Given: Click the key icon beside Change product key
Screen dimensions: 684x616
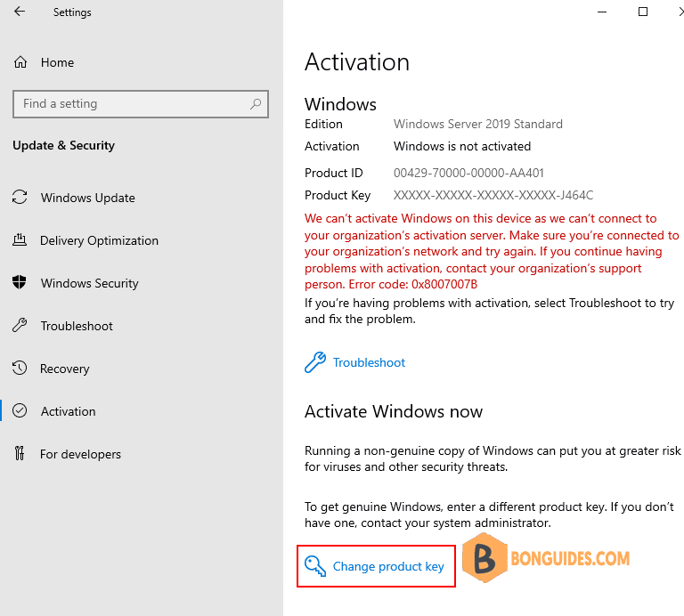Looking at the screenshot, I should (x=315, y=566).
